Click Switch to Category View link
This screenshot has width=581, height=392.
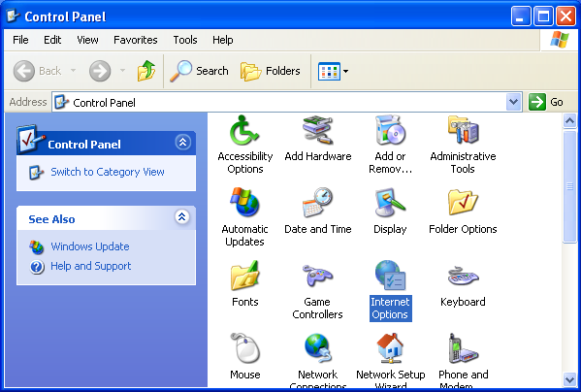pos(108,172)
